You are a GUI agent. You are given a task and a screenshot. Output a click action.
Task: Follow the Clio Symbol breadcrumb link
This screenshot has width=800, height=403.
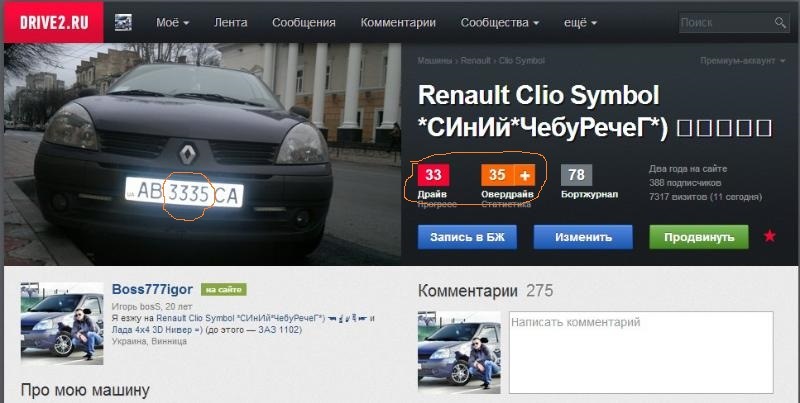click(521, 61)
